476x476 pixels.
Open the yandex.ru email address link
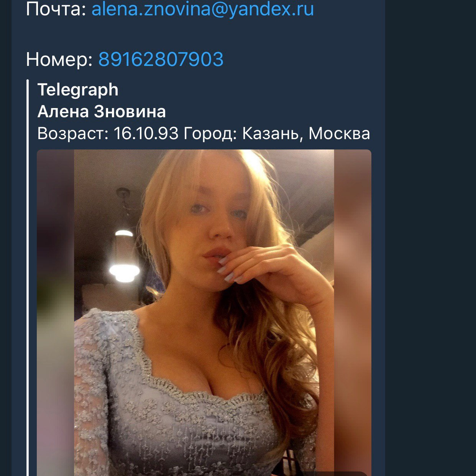202,9
